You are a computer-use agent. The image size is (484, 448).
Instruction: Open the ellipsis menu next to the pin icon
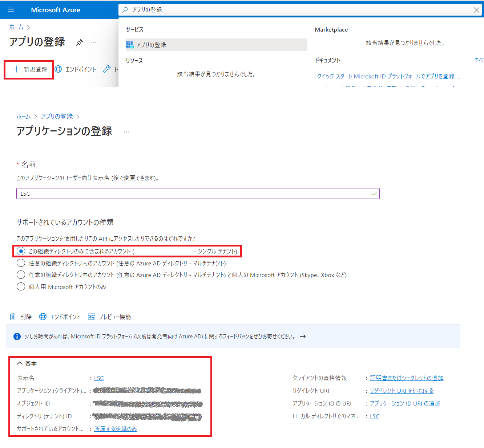tap(94, 42)
